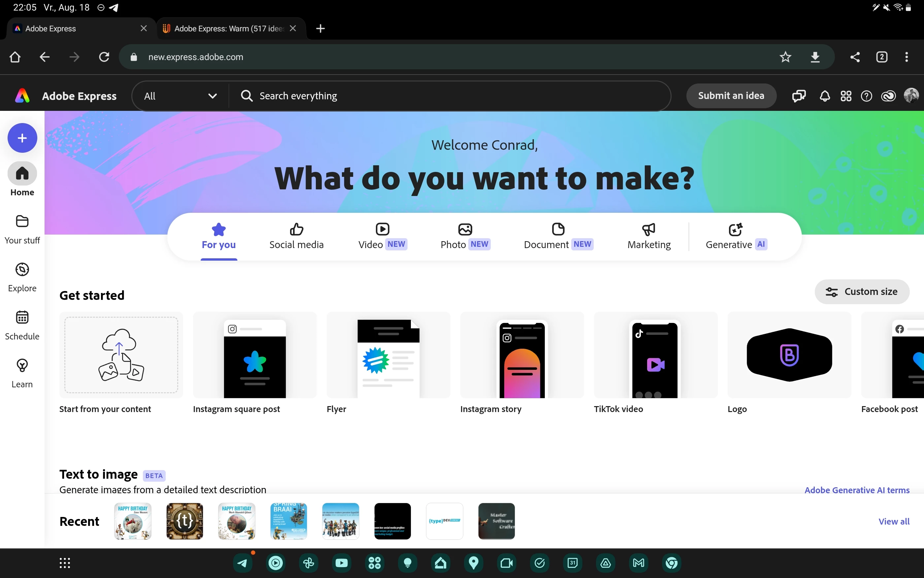Click the blue plus create button
The height and width of the screenshot is (578, 924).
pos(22,138)
